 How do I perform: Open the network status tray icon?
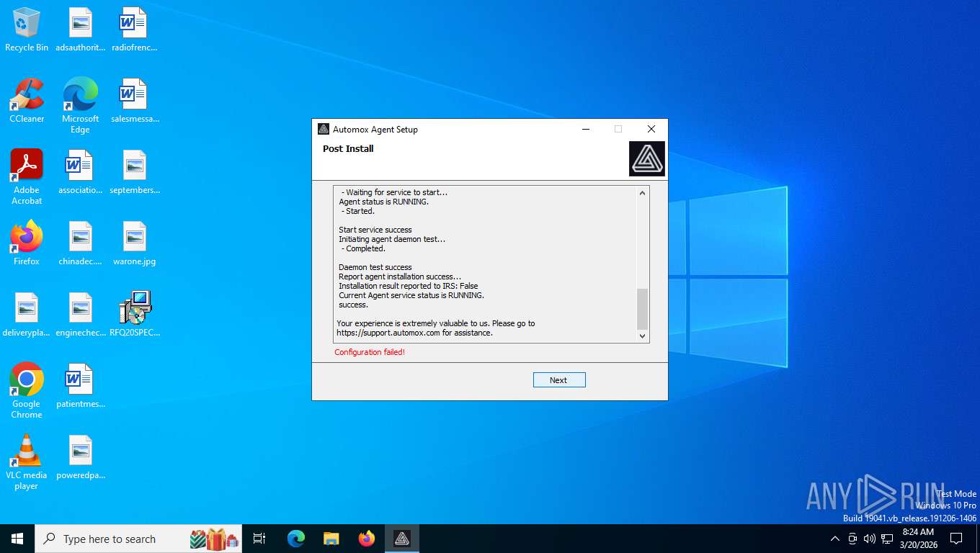887,539
